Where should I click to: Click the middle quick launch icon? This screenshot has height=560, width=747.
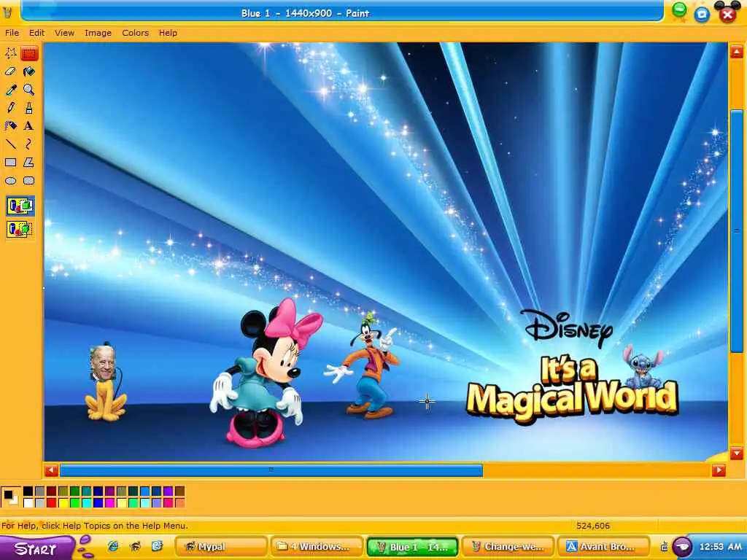pos(135,546)
